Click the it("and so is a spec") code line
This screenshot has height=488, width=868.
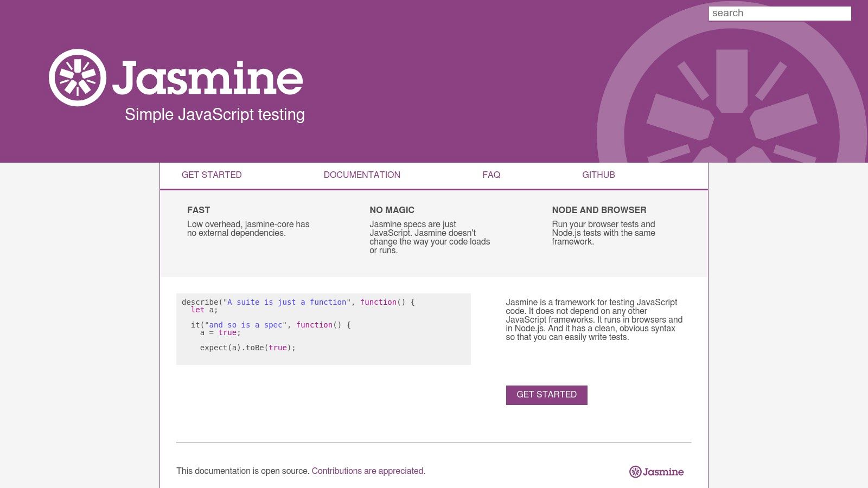click(271, 325)
